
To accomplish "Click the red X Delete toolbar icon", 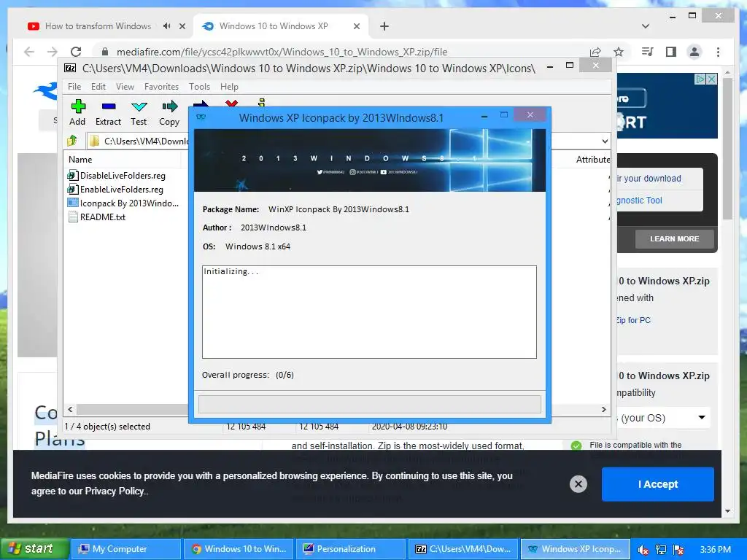I will pos(231,103).
